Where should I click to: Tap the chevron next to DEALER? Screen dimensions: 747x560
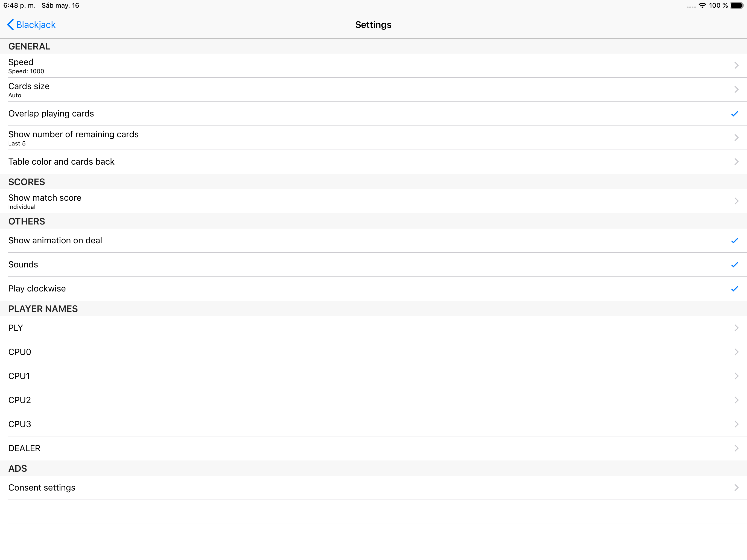(736, 448)
